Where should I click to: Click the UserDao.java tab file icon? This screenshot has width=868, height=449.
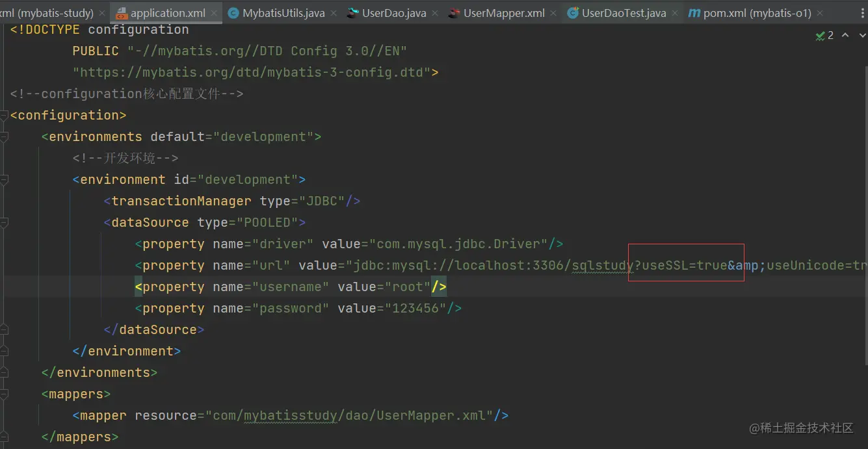point(352,13)
